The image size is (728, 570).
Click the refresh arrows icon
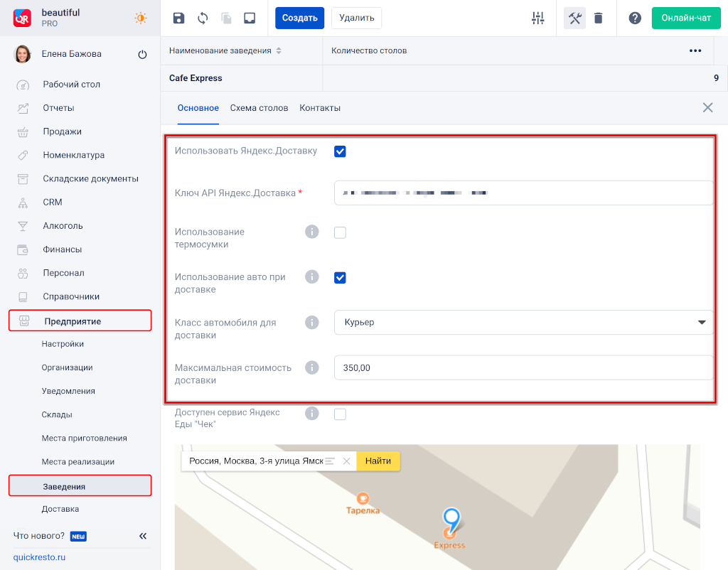point(203,18)
